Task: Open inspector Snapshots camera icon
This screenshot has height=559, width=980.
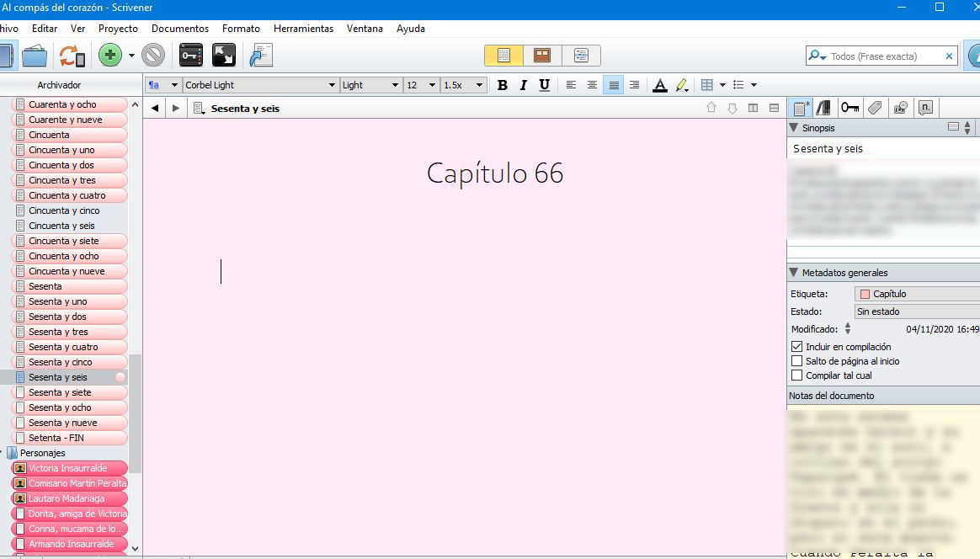Action: tap(900, 108)
